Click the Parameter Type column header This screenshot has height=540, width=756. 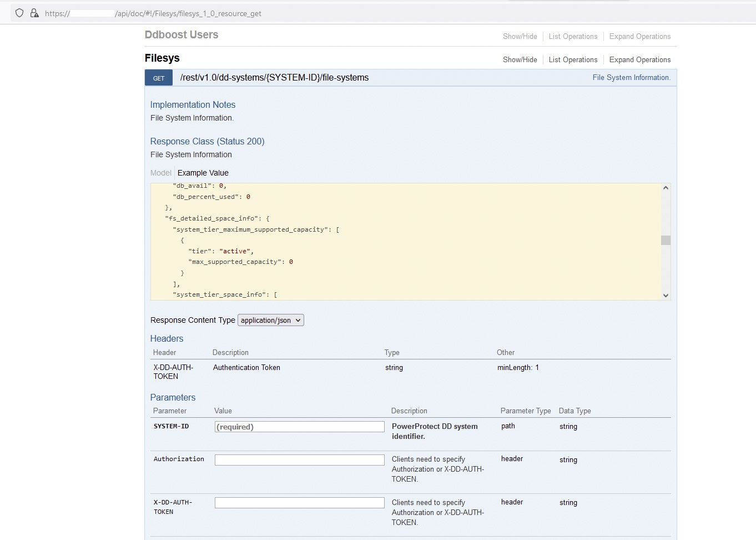526,411
